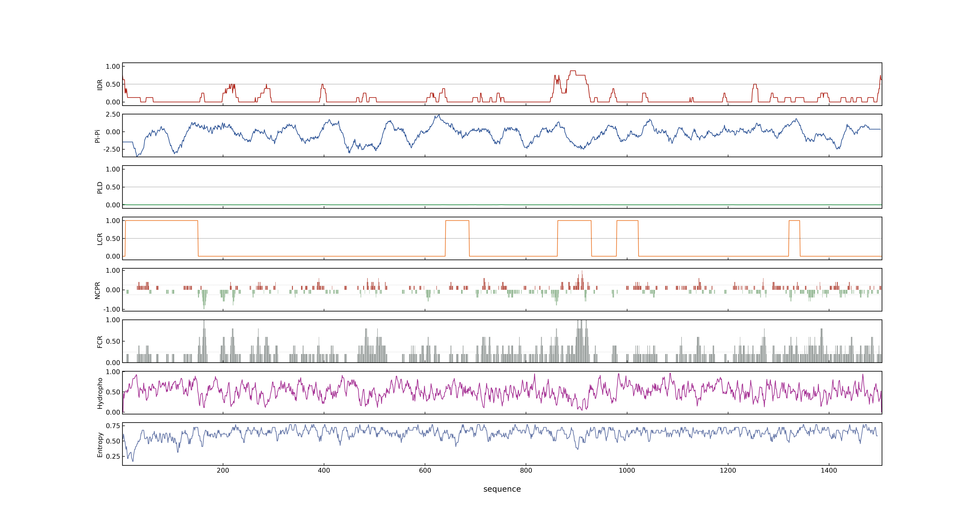This screenshot has height=523, width=980.
Task: Select the 600 tick on the x-axis
Action: point(425,470)
